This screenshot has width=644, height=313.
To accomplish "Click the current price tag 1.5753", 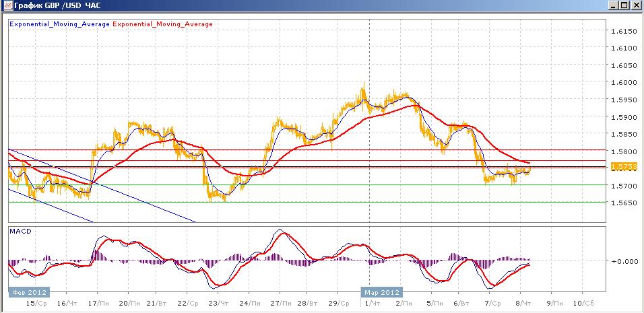I will coord(624,166).
